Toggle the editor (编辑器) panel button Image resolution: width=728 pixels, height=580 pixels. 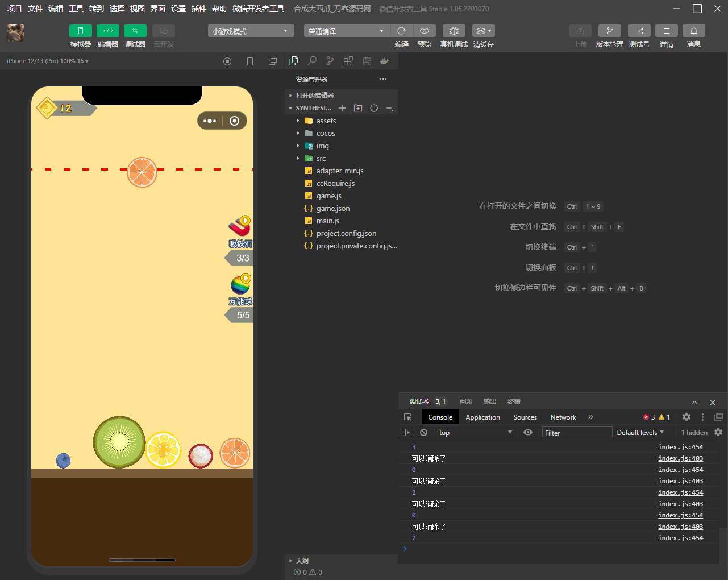[107, 31]
